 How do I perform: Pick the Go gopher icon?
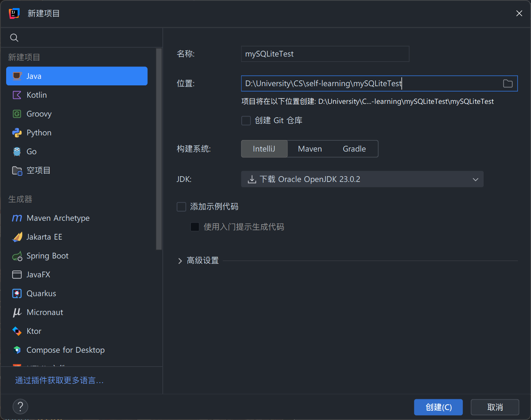point(17,152)
